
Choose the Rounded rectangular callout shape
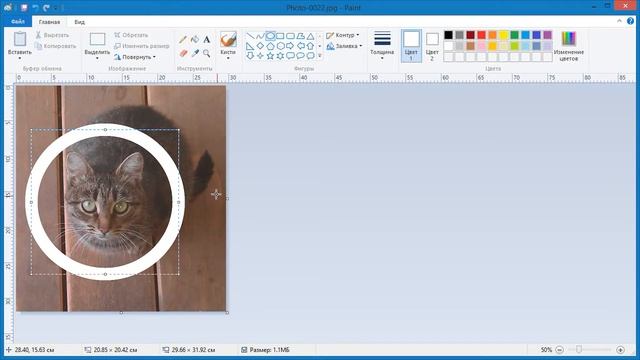[291, 56]
